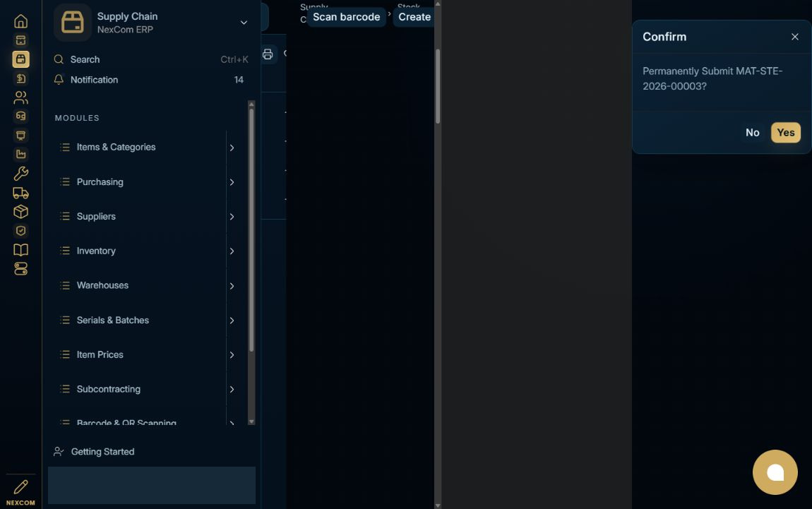The height and width of the screenshot is (509, 812).
Task: Click the Scan barcode button
Action: point(347,17)
